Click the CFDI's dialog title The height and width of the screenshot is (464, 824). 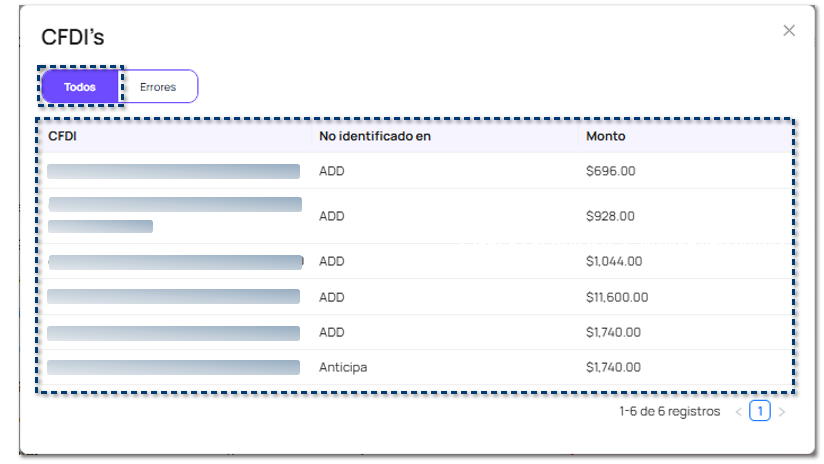coord(72,37)
